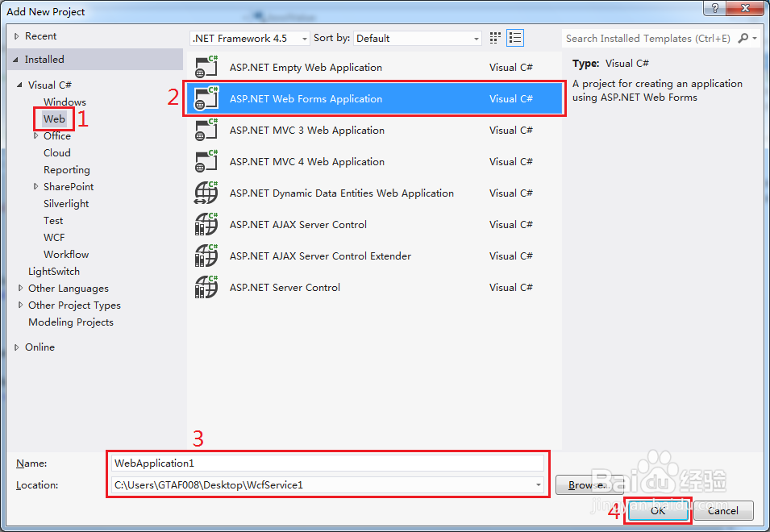Expand the Office tree node
Image resolution: width=770 pixels, height=532 pixels.
35,135
